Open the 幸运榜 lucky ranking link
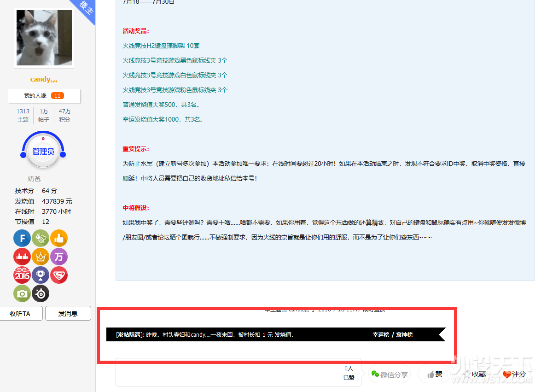Screen dimensions: 541x392 pyautogui.click(x=381, y=335)
